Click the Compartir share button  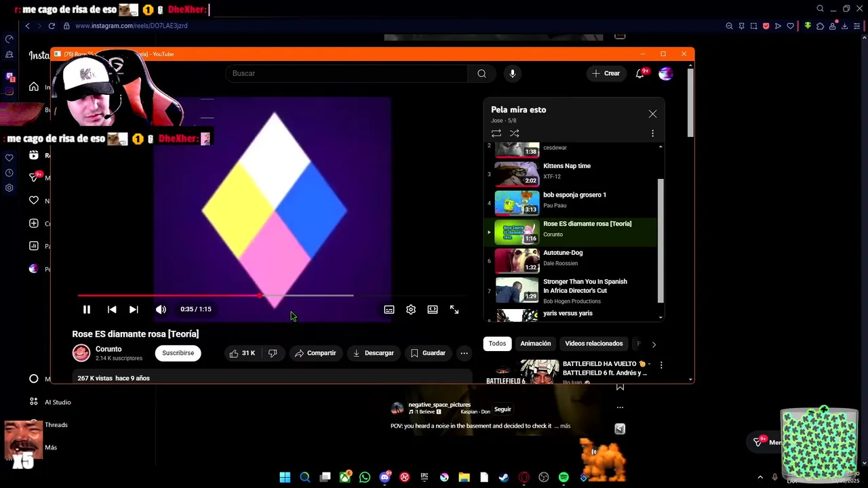pos(315,353)
